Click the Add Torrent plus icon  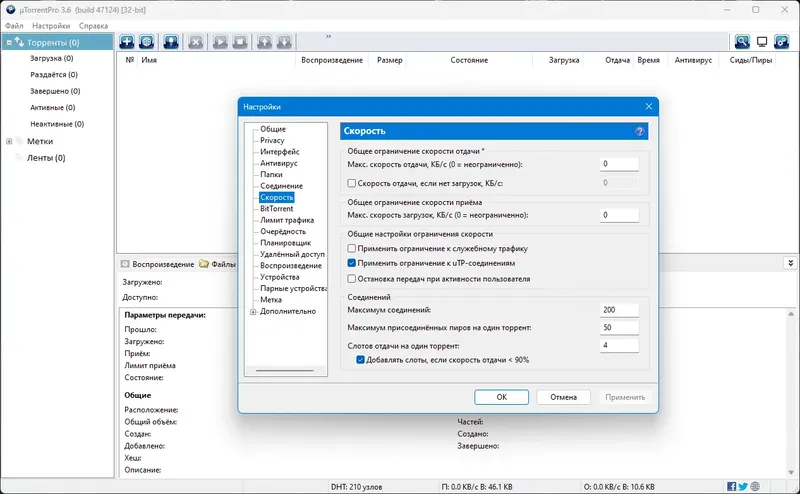[127, 42]
